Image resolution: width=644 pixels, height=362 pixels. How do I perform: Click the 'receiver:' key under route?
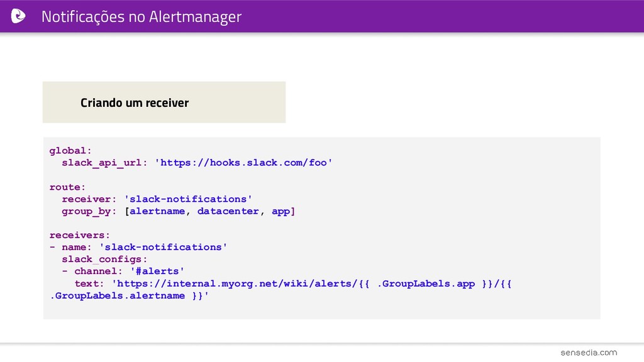(x=89, y=199)
